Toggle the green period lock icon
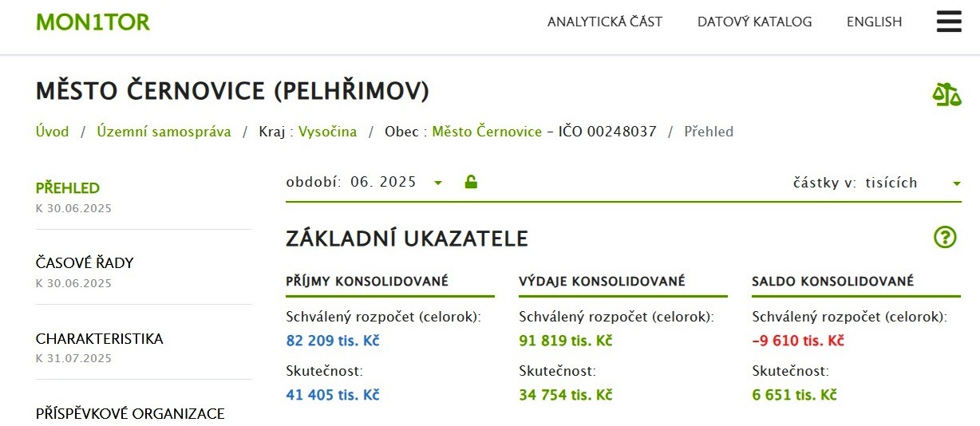Viewport: 980px width, 426px height. point(471,182)
